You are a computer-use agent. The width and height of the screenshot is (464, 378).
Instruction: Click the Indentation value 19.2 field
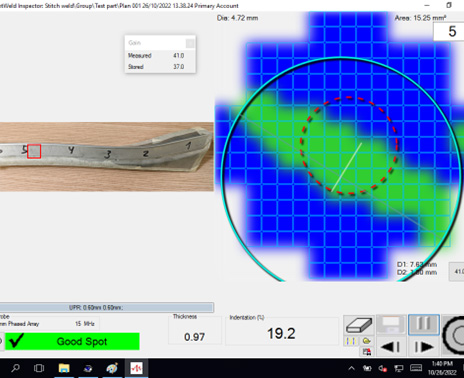pyautogui.click(x=282, y=333)
